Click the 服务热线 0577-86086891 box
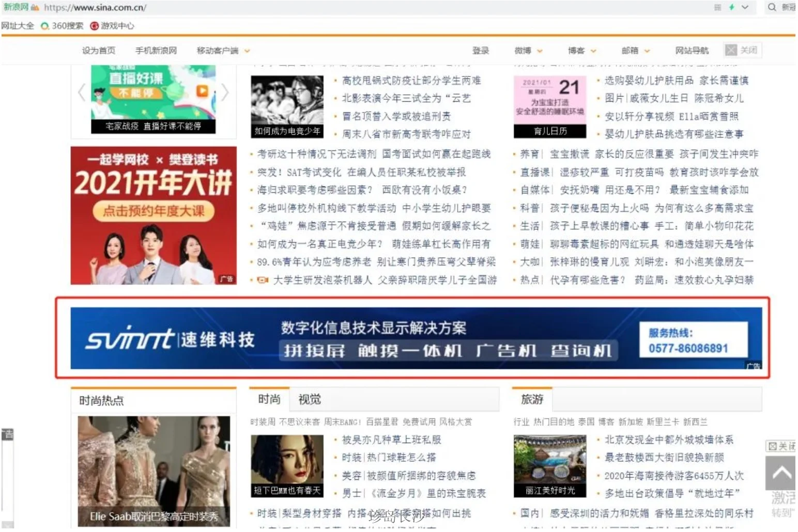The image size is (798, 532). pyautogui.click(x=694, y=340)
